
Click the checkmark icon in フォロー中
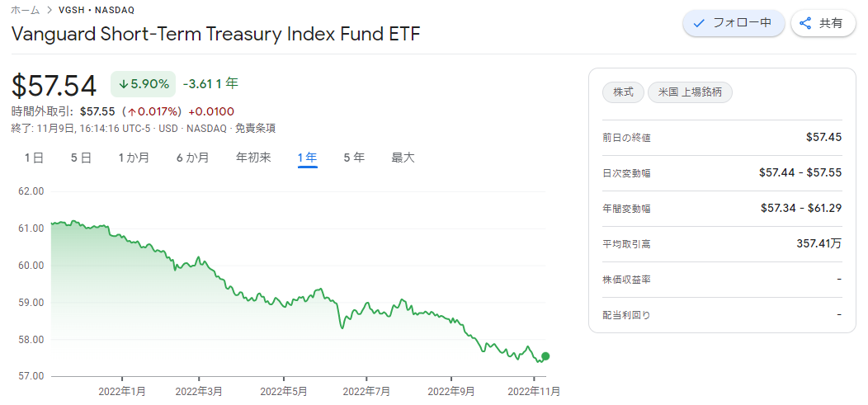pyautogui.click(x=699, y=23)
